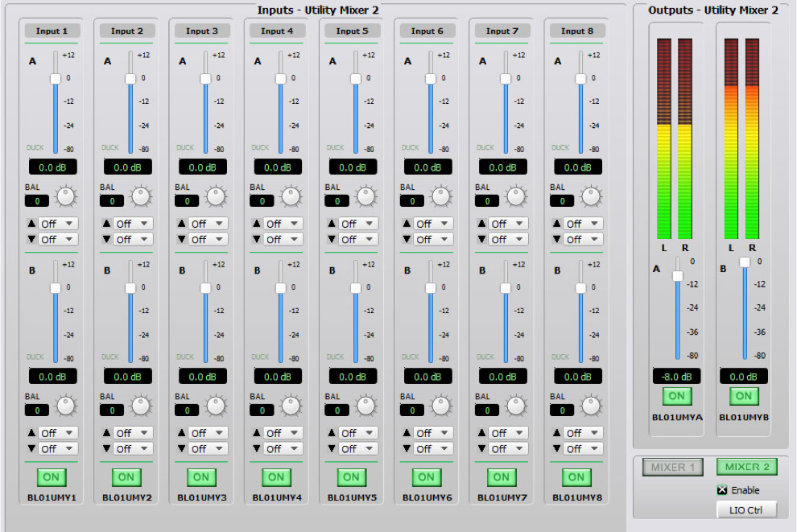Click the LIO Ctrl button
This screenshot has height=532, width=797.
pyautogui.click(x=746, y=509)
